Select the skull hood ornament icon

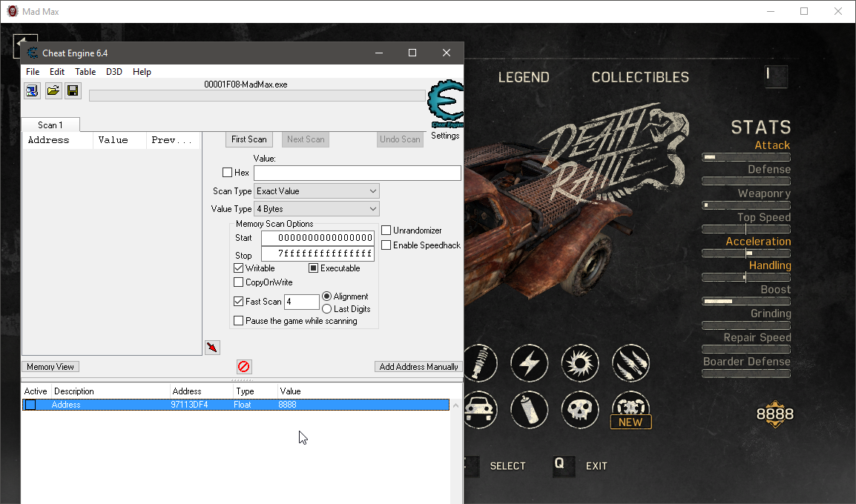580,410
